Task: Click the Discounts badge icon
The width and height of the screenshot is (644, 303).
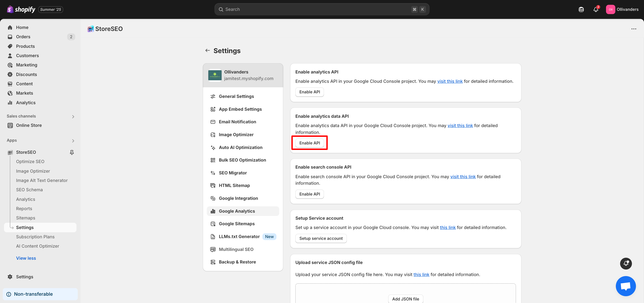Action: pyautogui.click(x=10, y=74)
